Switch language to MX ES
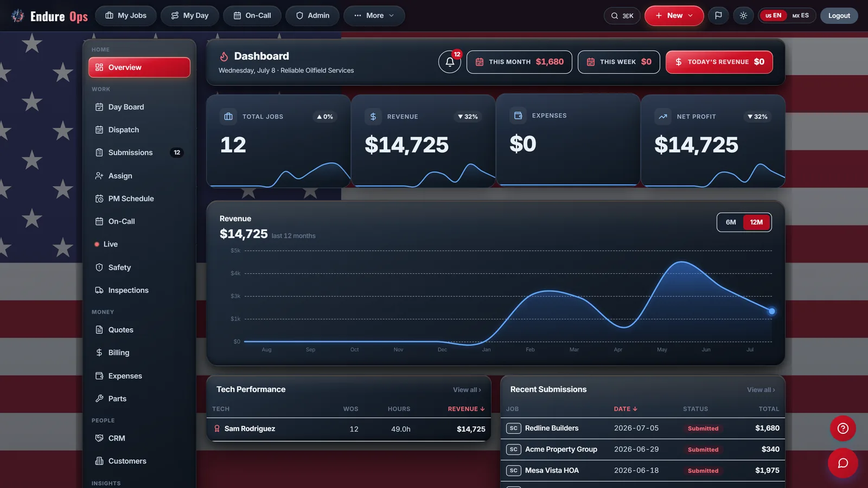 coord(800,16)
